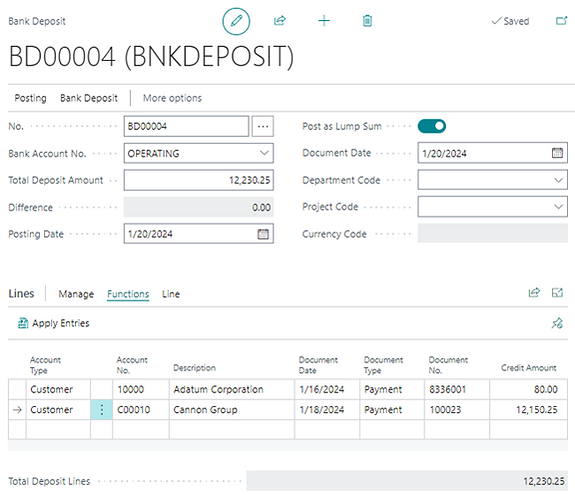The width and height of the screenshot is (575, 495).
Task: Click Cannon Group description cell
Action: pyautogui.click(x=232, y=410)
